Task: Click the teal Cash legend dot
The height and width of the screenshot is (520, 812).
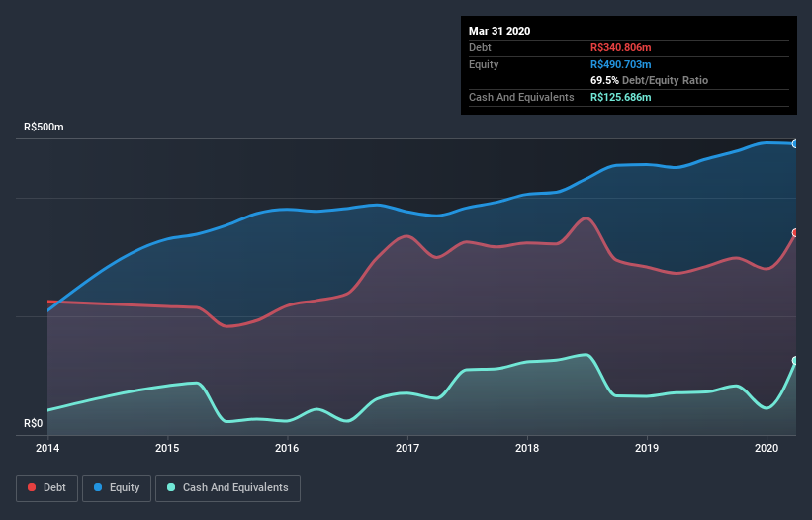Action: point(171,487)
